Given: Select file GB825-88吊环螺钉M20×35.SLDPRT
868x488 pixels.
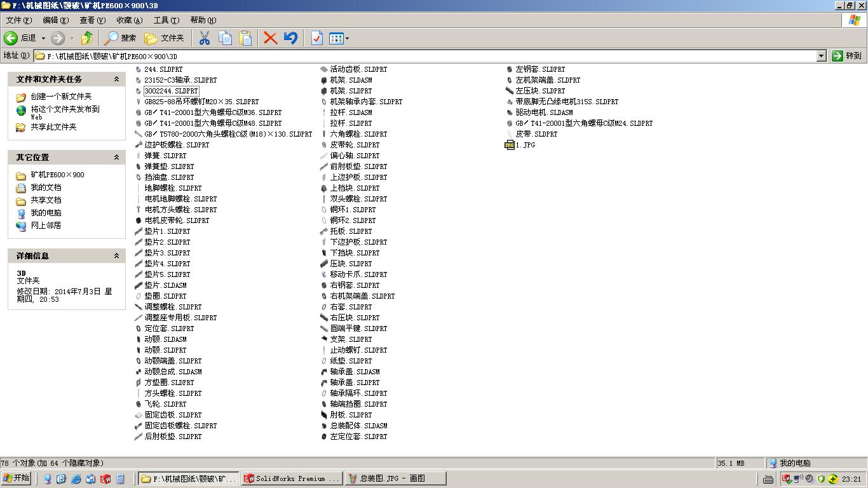Looking at the screenshot, I should [x=201, y=102].
